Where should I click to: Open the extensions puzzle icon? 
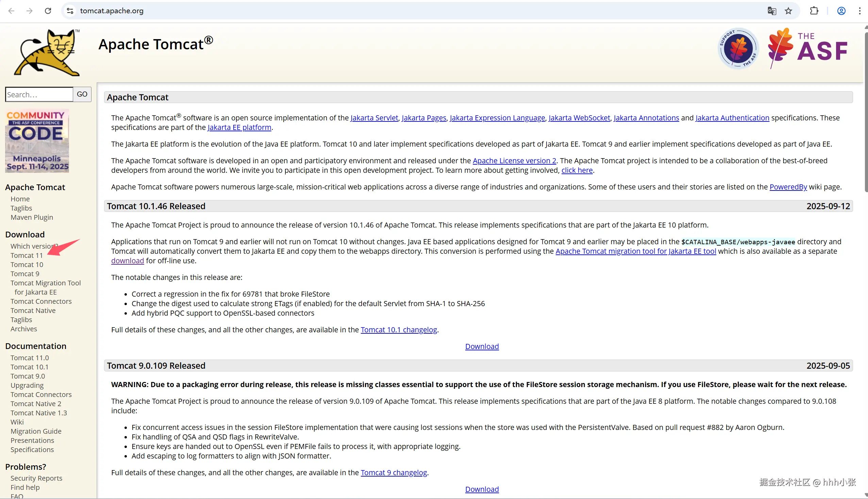814,11
